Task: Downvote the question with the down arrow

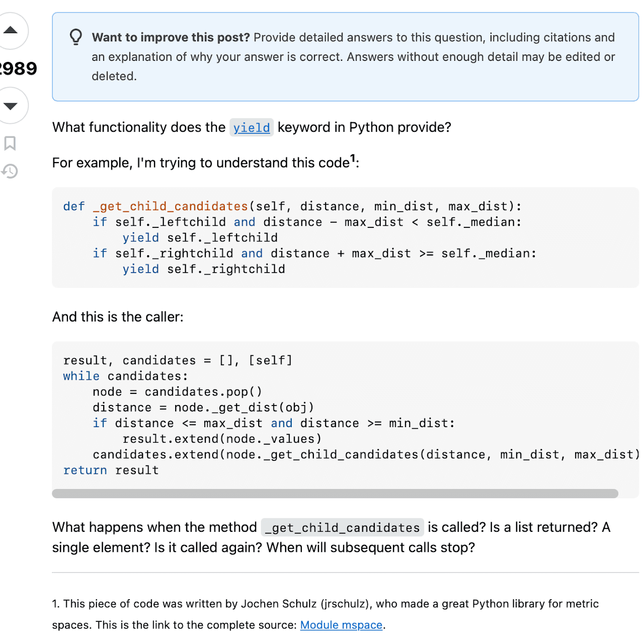Action: click(11, 106)
